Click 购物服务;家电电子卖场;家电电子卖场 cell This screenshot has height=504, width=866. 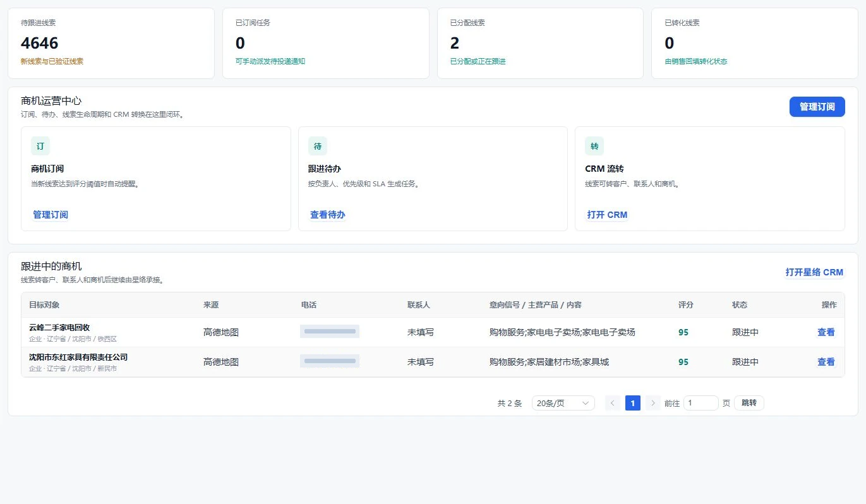pyautogui.click(x=562, y=332)
